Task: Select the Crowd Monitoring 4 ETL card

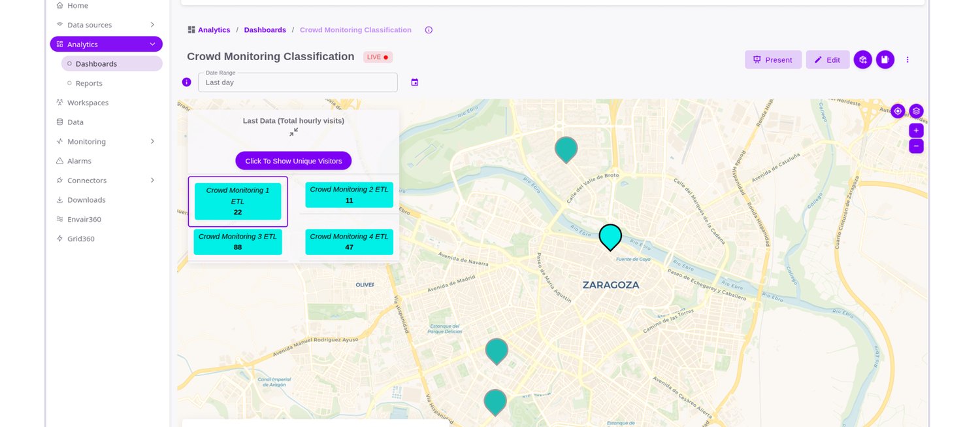Action: tap(349, 242)
